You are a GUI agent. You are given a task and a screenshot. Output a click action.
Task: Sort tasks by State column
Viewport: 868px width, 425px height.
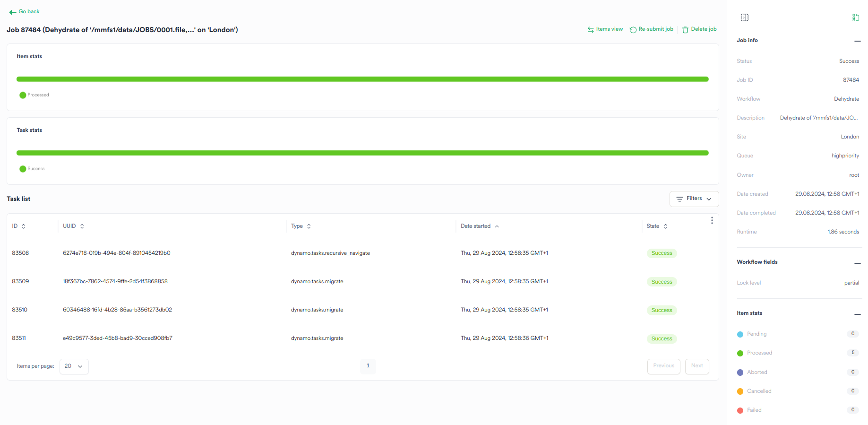pos(666,226)
